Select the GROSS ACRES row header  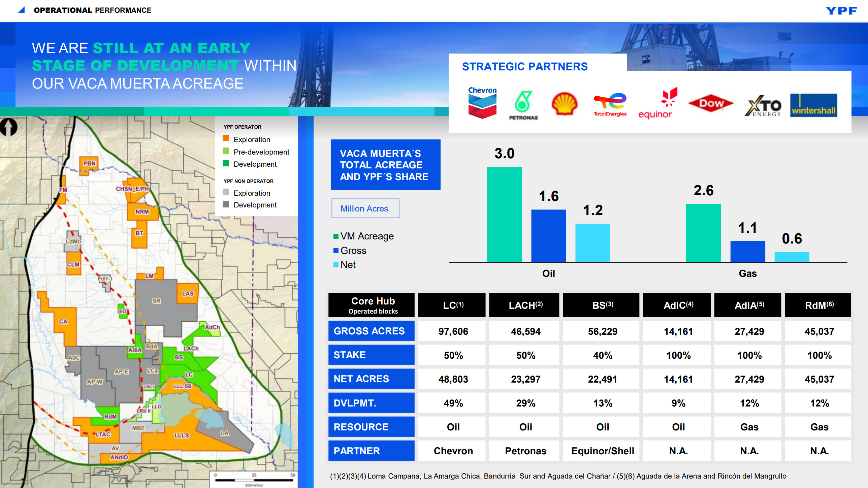[371, 331]
